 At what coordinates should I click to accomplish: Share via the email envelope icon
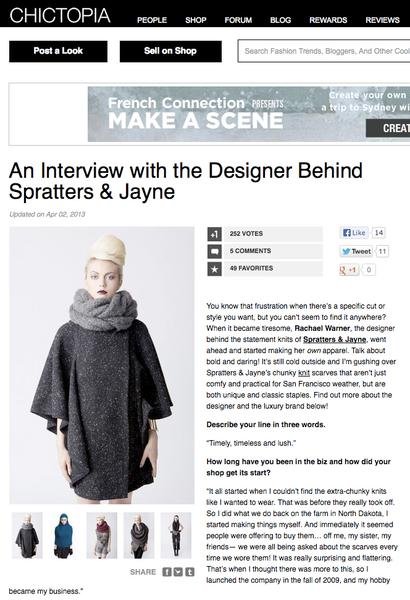178,572
